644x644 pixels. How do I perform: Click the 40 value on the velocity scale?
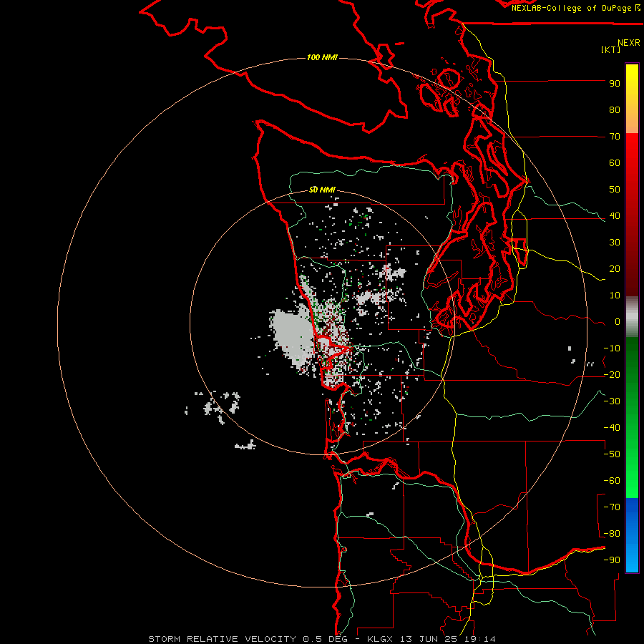point(615,216)
